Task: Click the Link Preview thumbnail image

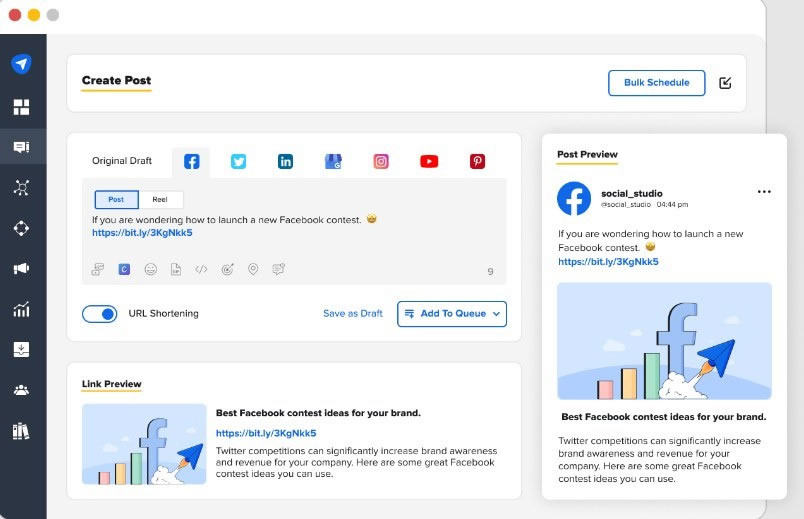Action: click(x=144, y=444)
